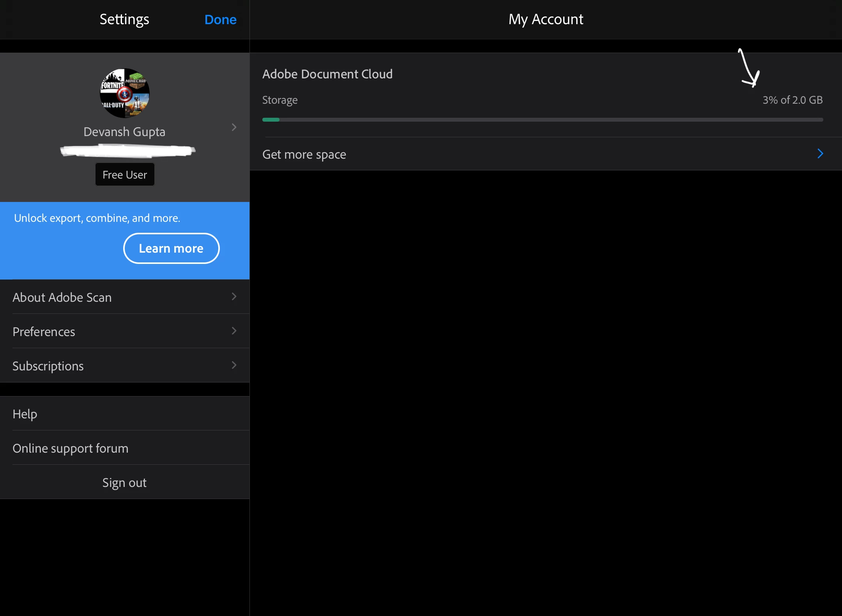
Task: Tap the profile avatar picture
Action: (x=125, y=93)
